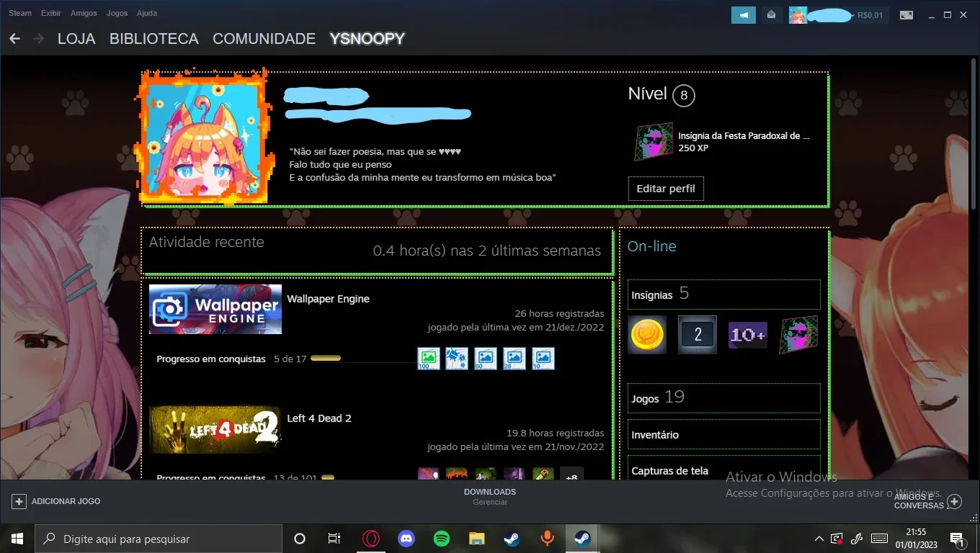Open the Inventário sidebar link

(724, 435)
